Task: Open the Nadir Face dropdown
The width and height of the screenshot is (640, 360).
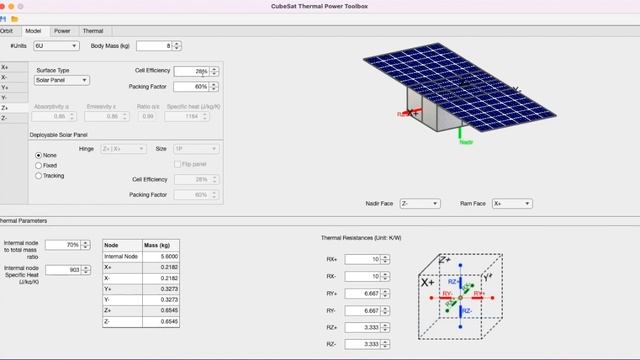Action: (420, 204)
